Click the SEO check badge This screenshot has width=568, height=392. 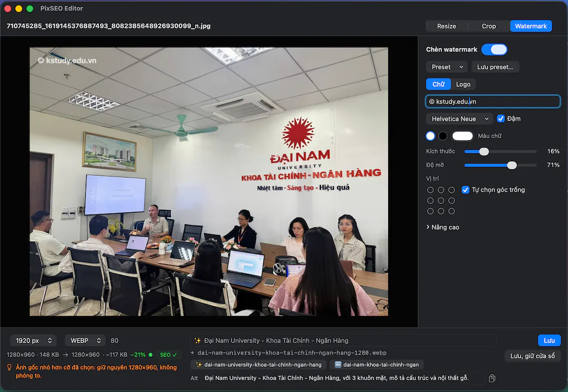pos(168,355)
